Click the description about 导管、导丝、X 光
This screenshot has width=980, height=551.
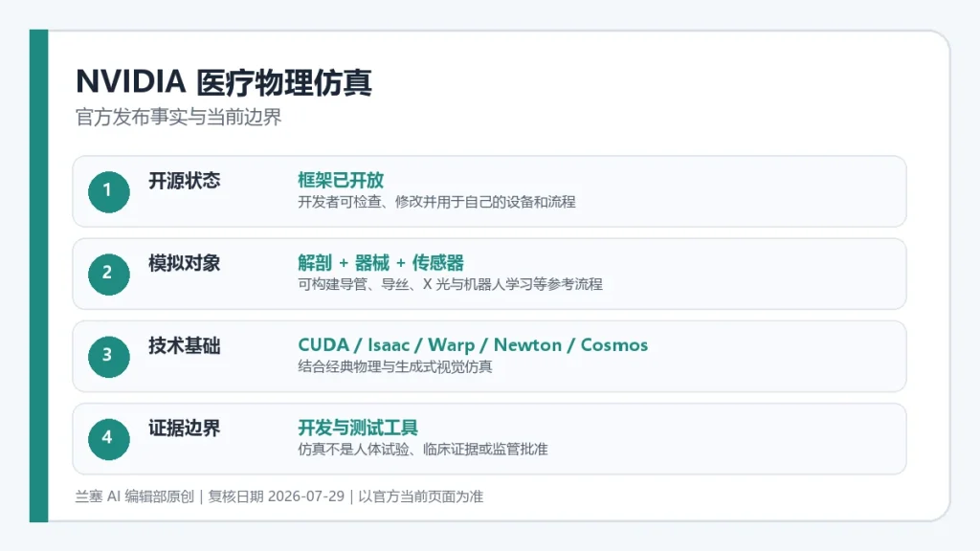450,284
